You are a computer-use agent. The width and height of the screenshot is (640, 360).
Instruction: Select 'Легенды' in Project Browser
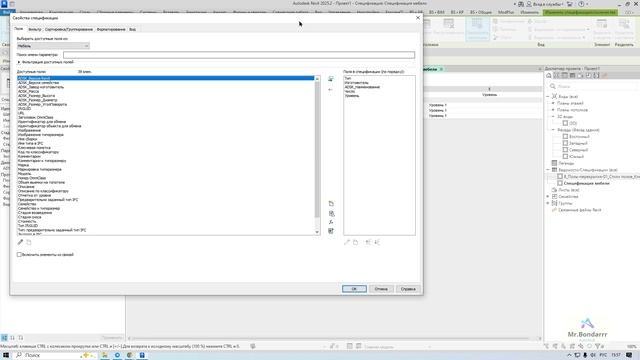[566, 163]
